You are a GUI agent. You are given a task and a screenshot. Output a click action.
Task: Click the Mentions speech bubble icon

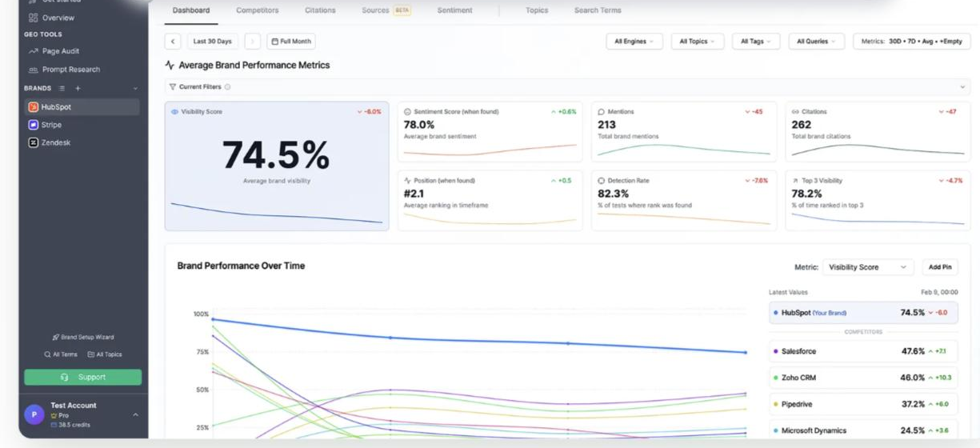coord(602,112)
